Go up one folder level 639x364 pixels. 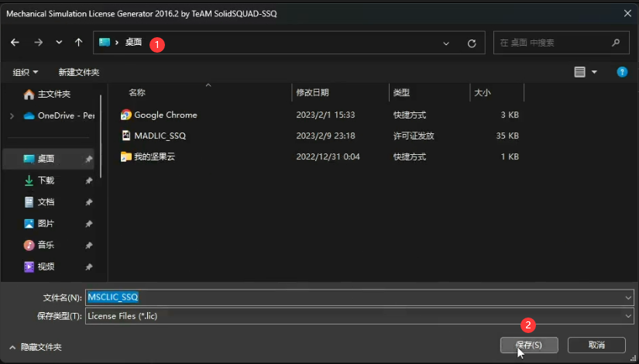79,43
